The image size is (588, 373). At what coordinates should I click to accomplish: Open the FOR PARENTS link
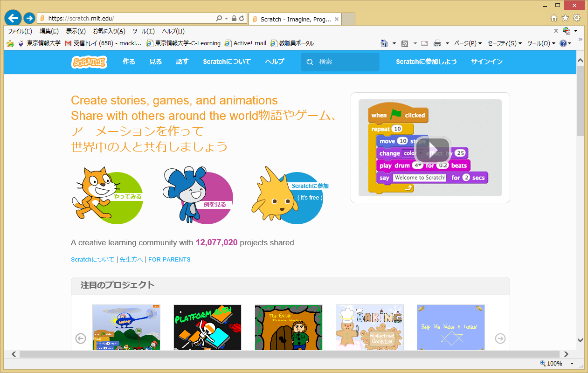click(x=169, y=260)
